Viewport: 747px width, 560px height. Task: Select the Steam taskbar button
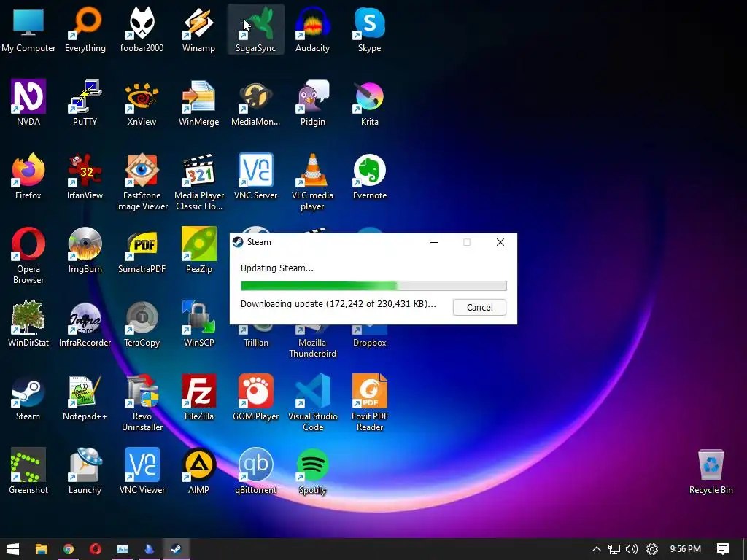(x=177, y=549)
